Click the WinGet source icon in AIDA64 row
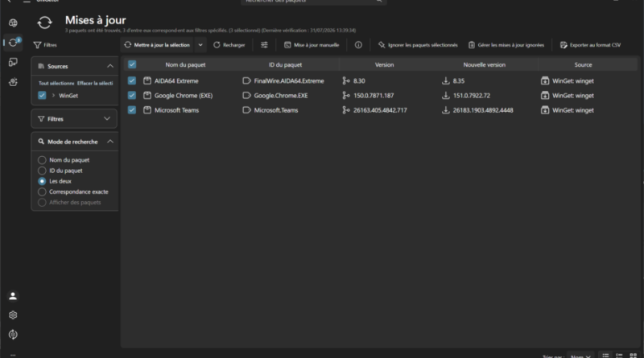 (x=545, y=81)
